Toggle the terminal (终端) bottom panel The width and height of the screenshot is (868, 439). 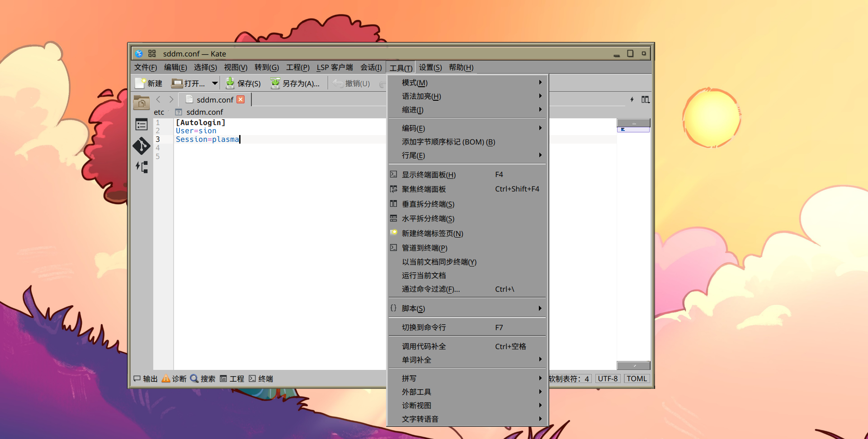(261, 378)
